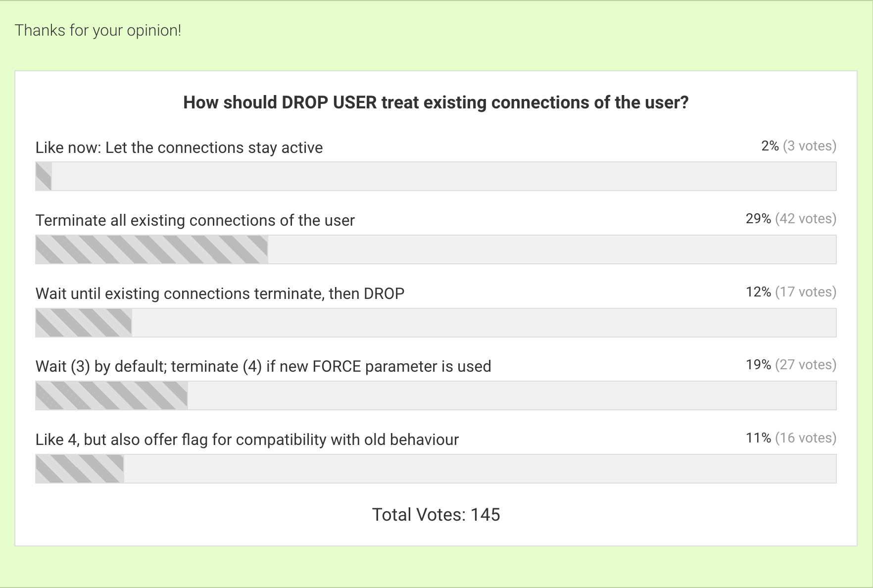Click the "29%" percentage label

click(x=758, y=219)
